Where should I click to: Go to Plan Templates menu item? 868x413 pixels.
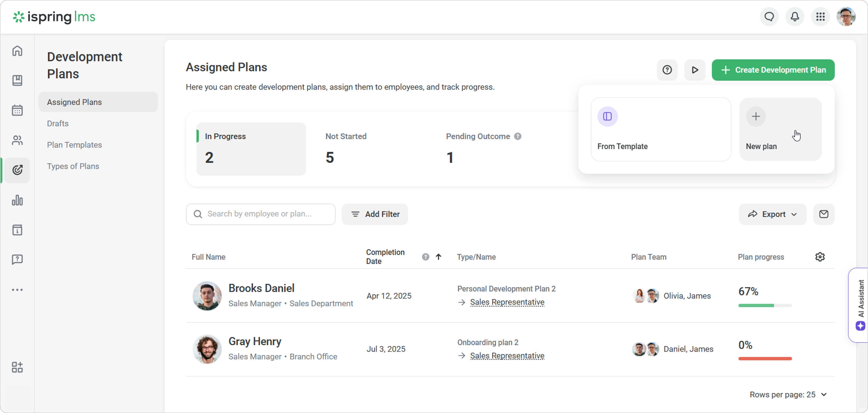74,145
